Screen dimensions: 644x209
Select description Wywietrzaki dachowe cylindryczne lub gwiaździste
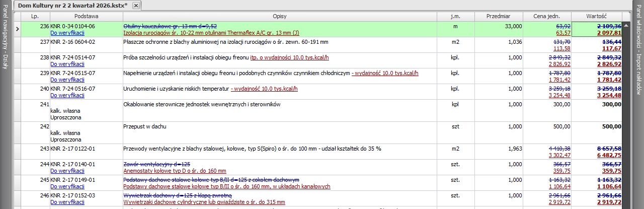[204, 202]
